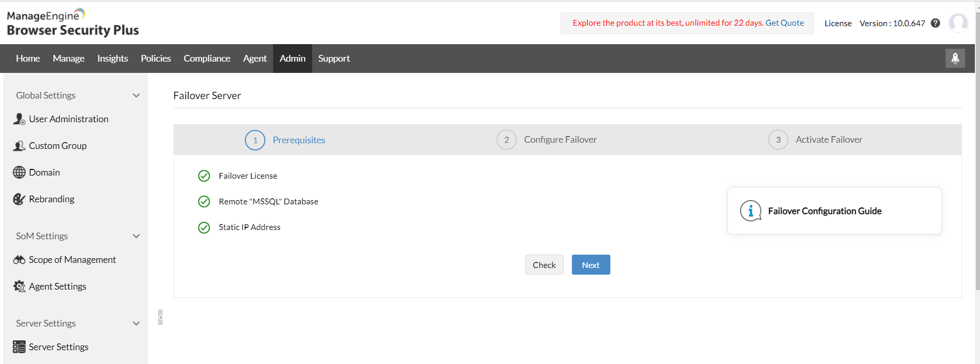Click the User Administration icon
980x364 pixels.
click(19, 119)
